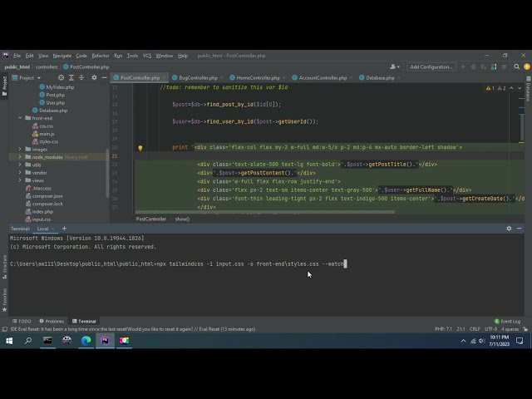Collapse the front-end folder
This screenshot has height=399, width=532.
[x=20, y=118]
